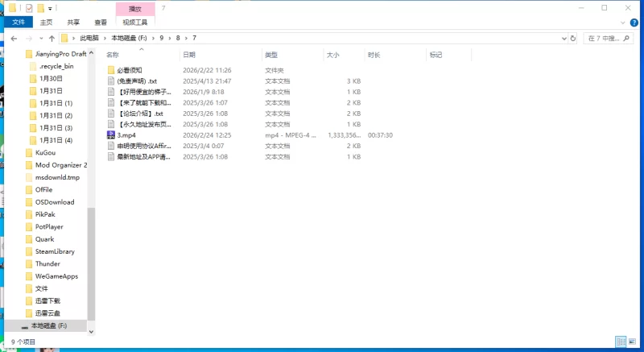Sort files by 时长 column header
The image size is (644, 352).
pos(374,55)
